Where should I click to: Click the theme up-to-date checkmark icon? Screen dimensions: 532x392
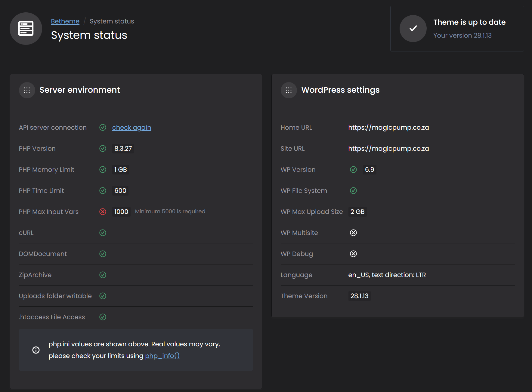pos(413,29)
